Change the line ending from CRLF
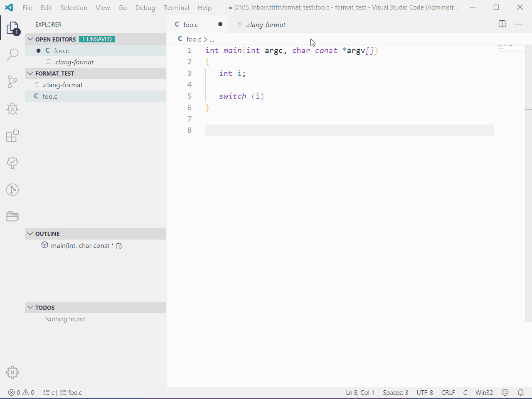Screen dimensions: 532x399 (448, 392)
